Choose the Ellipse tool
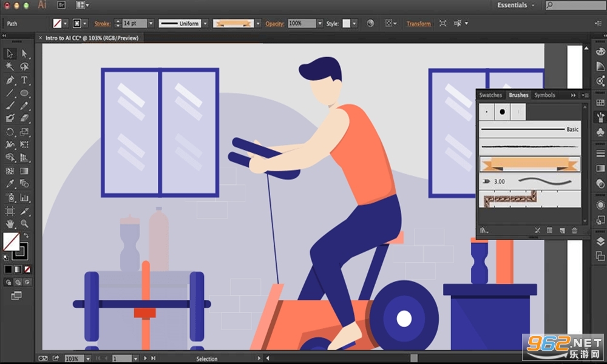607x364 pixels. (24, 93)
